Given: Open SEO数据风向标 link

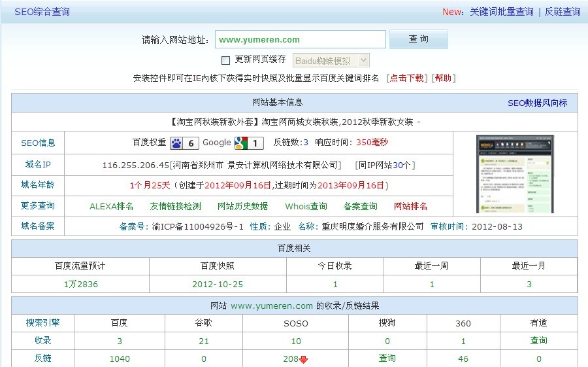Looking at the screenshot, I should (x=538, y=103).
